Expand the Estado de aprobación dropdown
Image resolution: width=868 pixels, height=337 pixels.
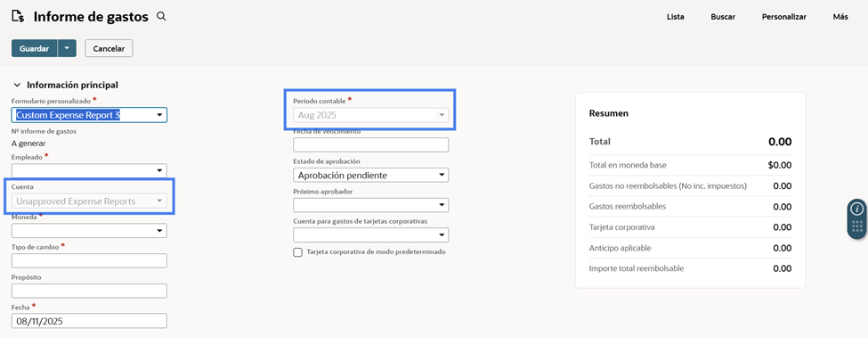coord(371,175)
